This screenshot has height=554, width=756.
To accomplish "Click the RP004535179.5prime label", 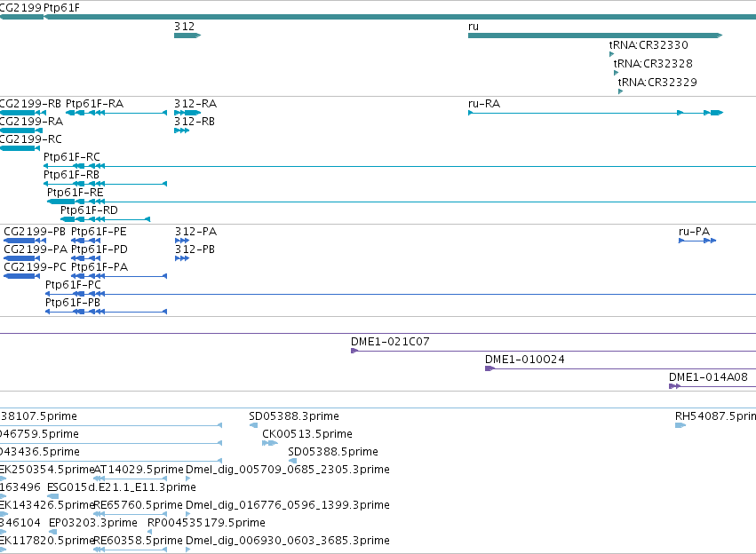I will click(206, 523).
